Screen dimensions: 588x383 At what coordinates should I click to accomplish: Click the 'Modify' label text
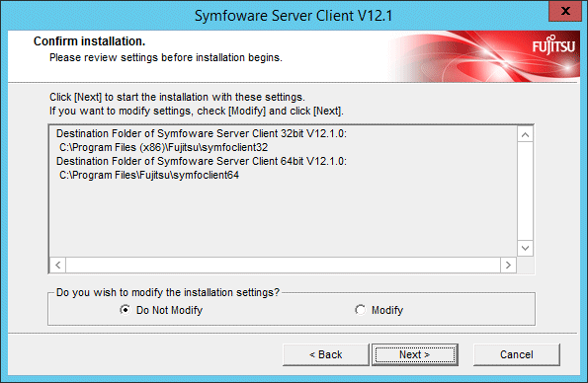click(x=387, y=310)
